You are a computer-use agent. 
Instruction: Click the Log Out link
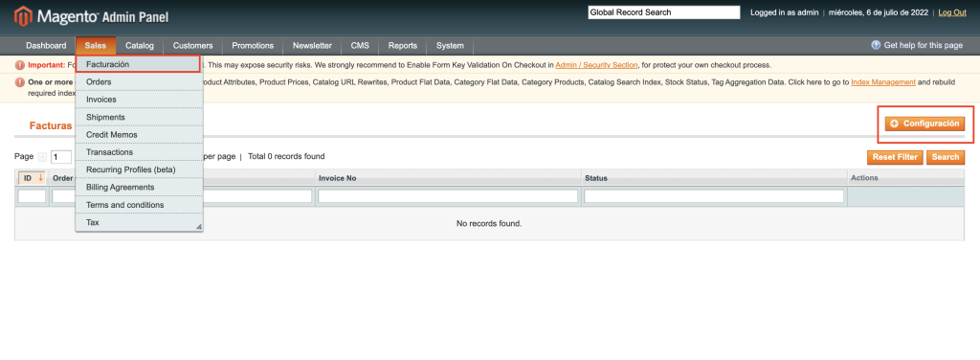[x=952, y=12]
